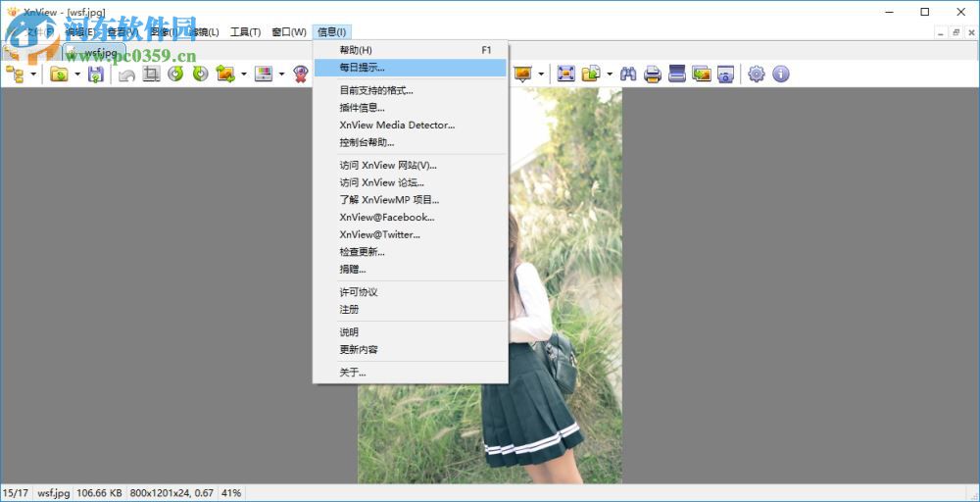
Task: Select 每日提示... menu entry
Action: (410, 68)
